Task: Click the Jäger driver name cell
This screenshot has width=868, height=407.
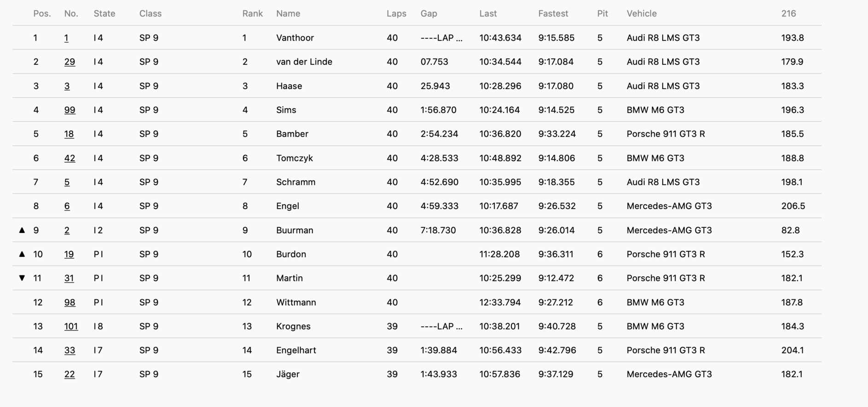Action: coord(288,374)
